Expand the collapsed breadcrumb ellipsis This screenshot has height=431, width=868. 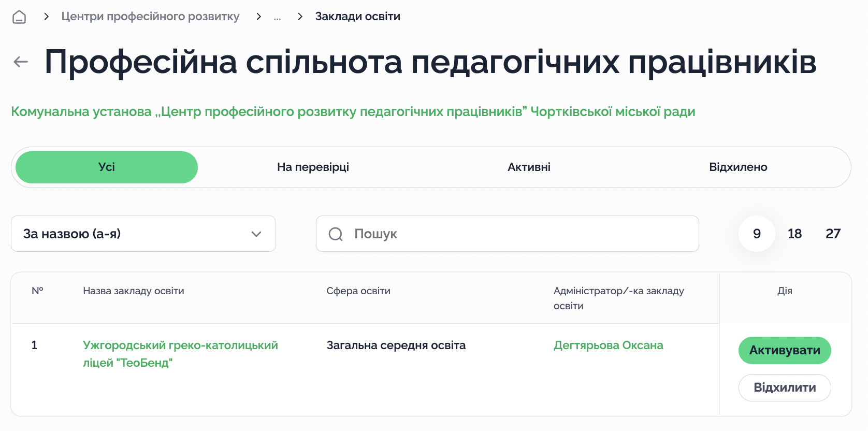278,17
